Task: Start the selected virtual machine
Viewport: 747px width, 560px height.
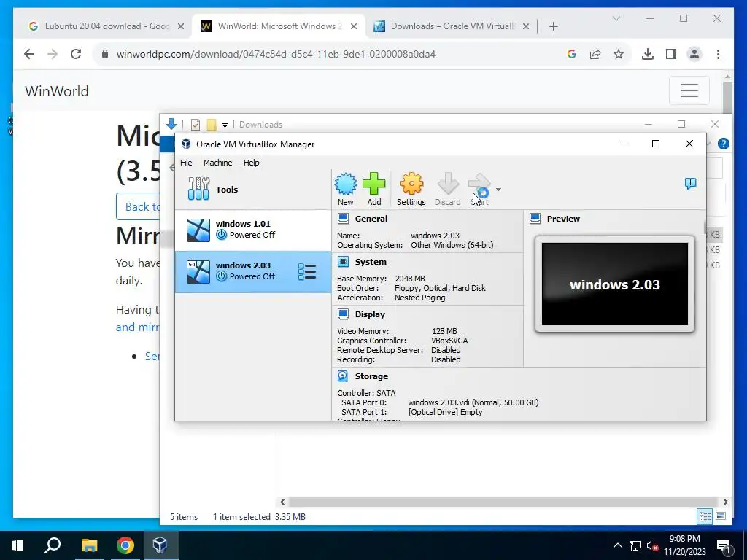Action: click(479, 189)
